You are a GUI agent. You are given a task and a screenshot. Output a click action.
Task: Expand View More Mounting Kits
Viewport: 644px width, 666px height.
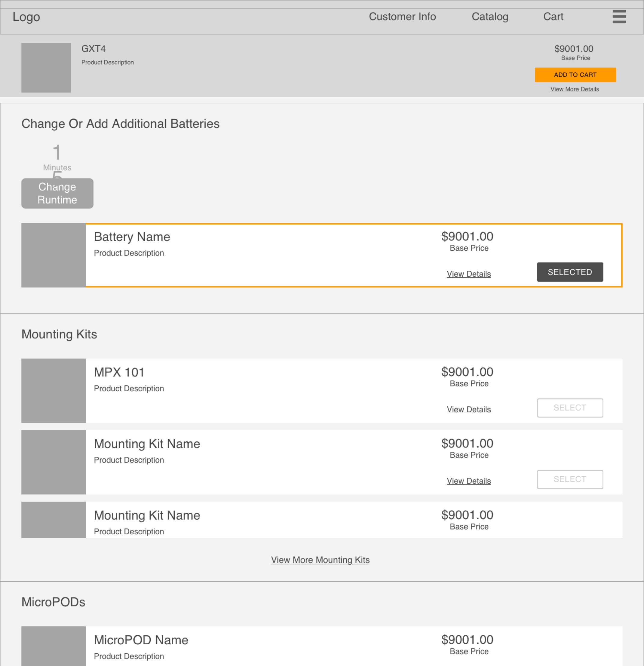click(x=320, y=560)
